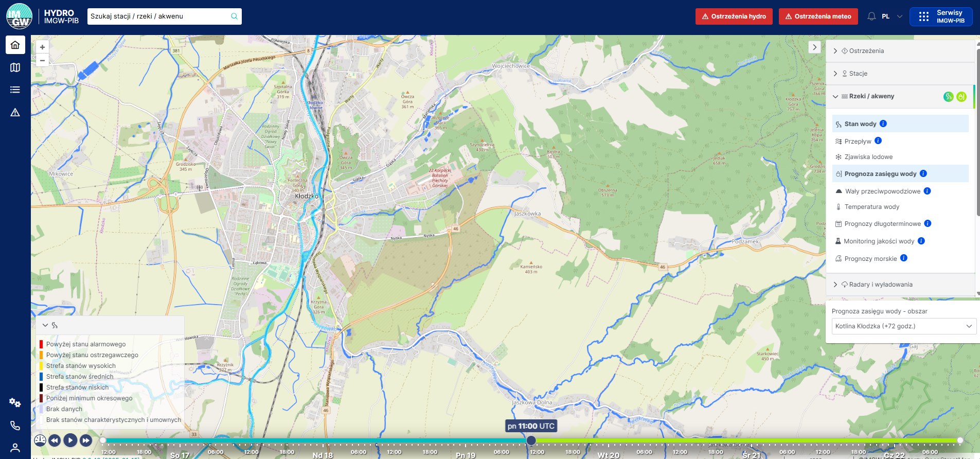Expand the Ostrzeżenia section

[x=866, y=51]
